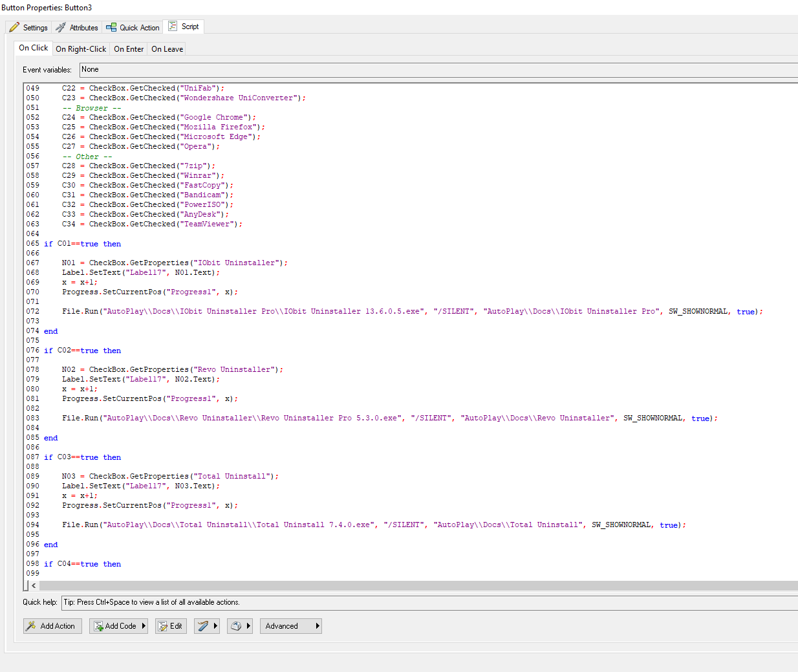Image resolution: width=798 pixels, height=672 pixels.
Task: Click the C33 AnyDesk code line
Action: tap(146, 215)
